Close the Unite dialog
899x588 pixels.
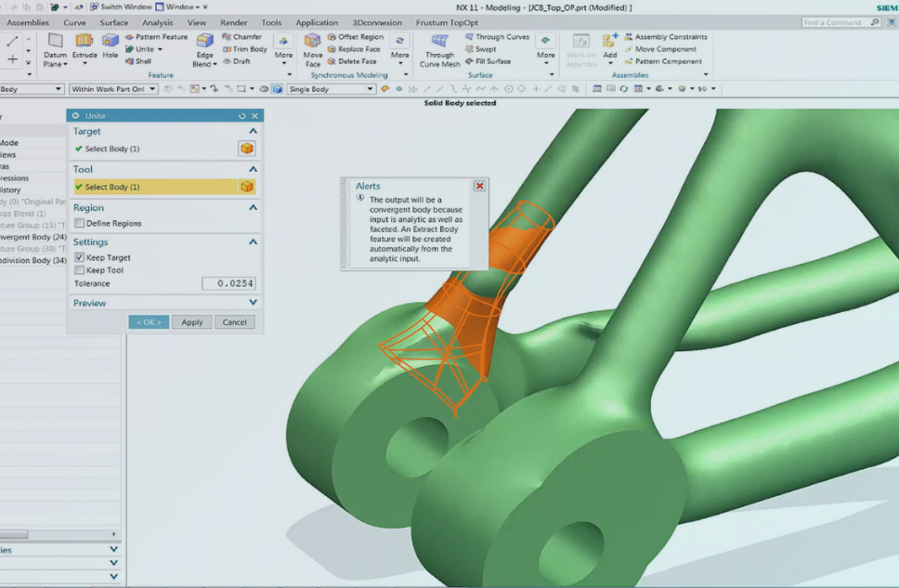point(255,116)
